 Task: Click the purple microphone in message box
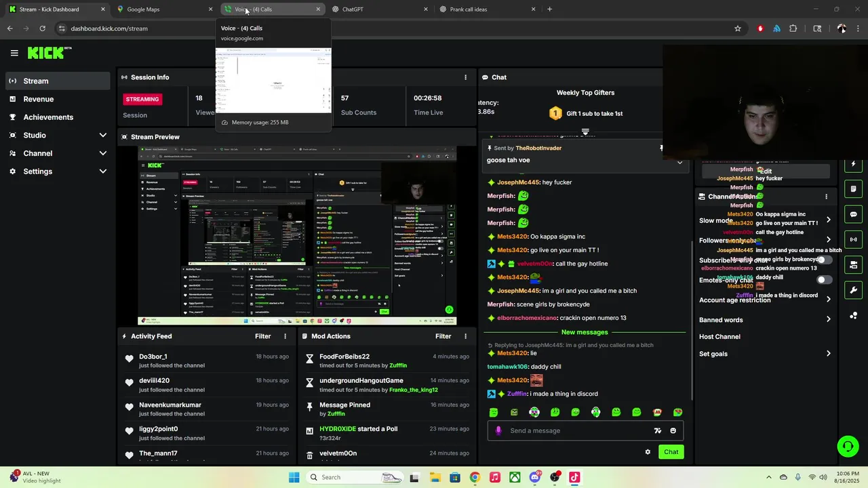(498, 430)
